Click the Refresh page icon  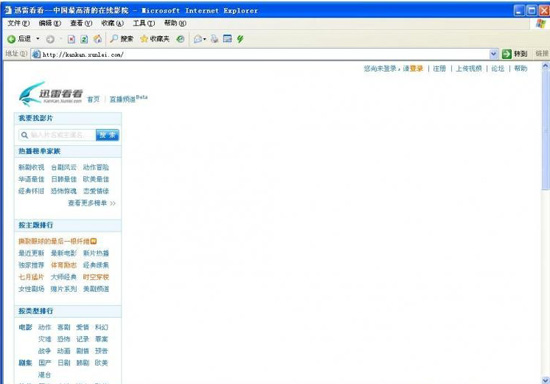[x=84, y=39]
